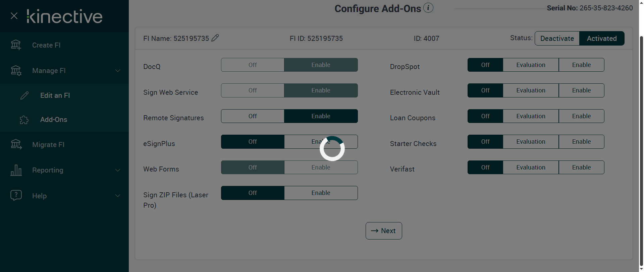Expand the Manage FI chevron
The width and height of the screenshot is (644, 272).
coord(118,71)
